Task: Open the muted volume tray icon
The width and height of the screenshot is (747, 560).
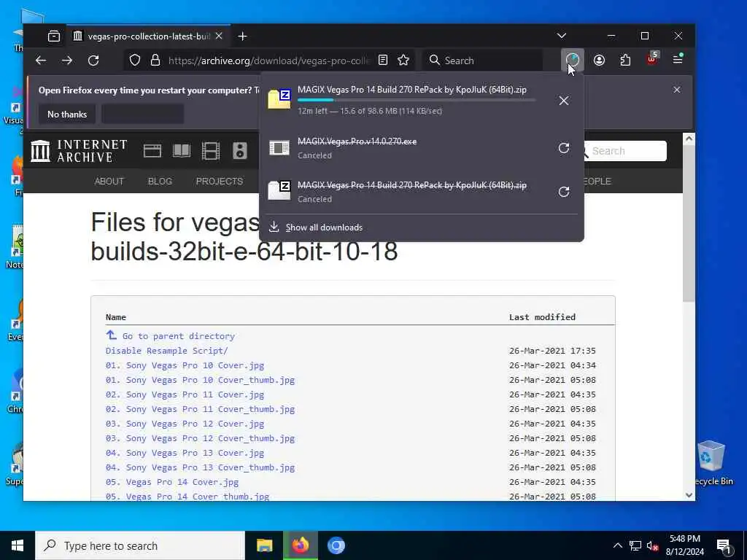Action: (652, 546)
